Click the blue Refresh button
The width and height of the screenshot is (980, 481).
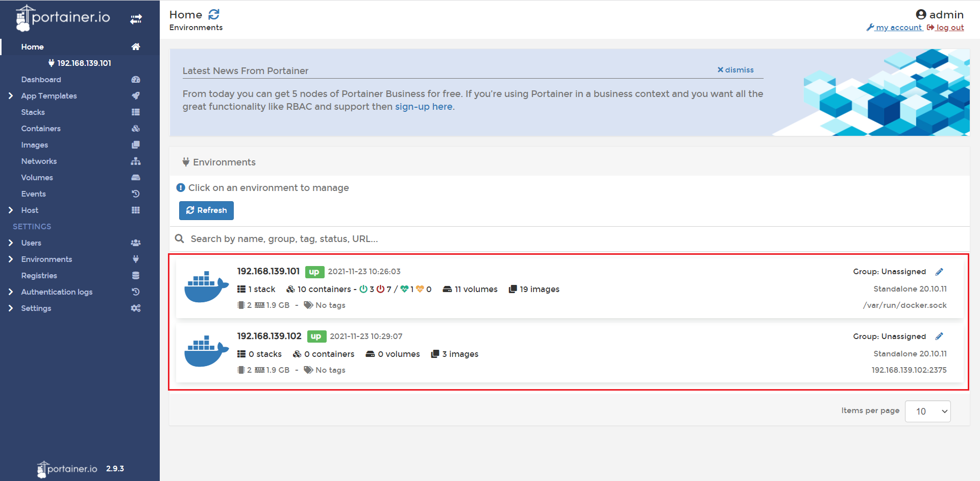(x=206, y=210)
